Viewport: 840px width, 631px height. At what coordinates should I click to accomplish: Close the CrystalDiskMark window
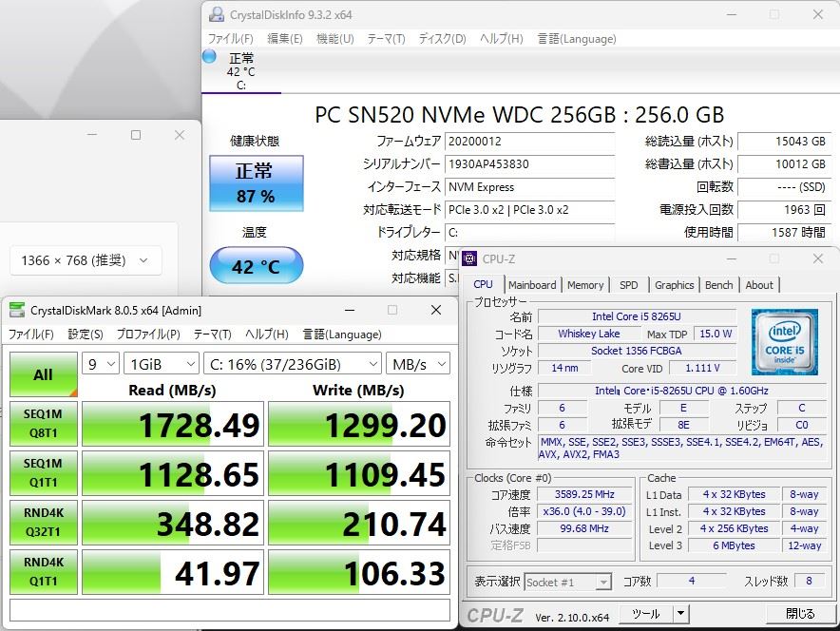tap(436, 310)
